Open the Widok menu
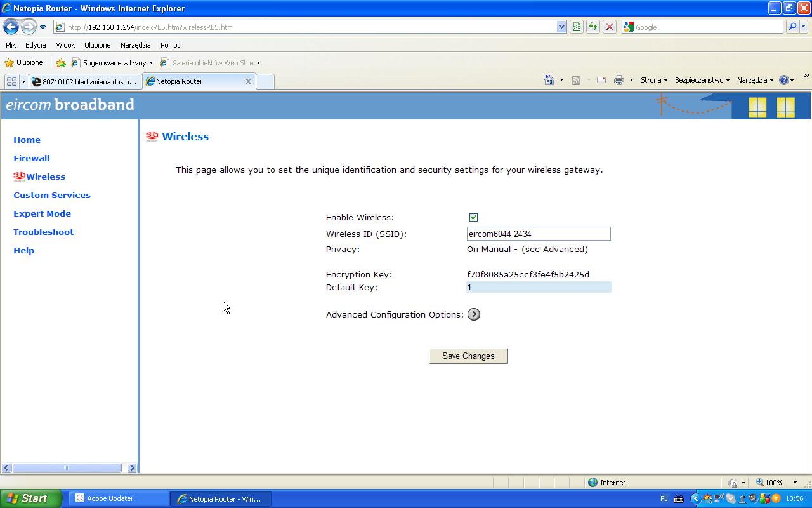 click(x=65, y=45)
